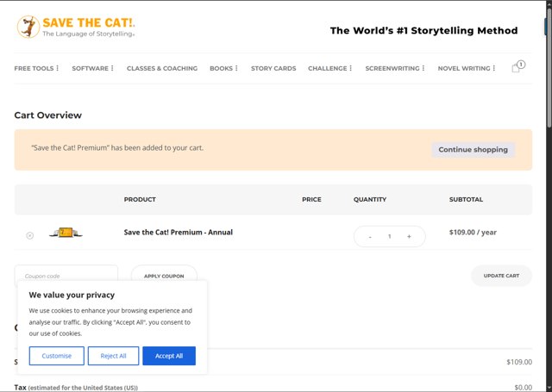Click Customise in the cookie banner

(x=57, y=356)
